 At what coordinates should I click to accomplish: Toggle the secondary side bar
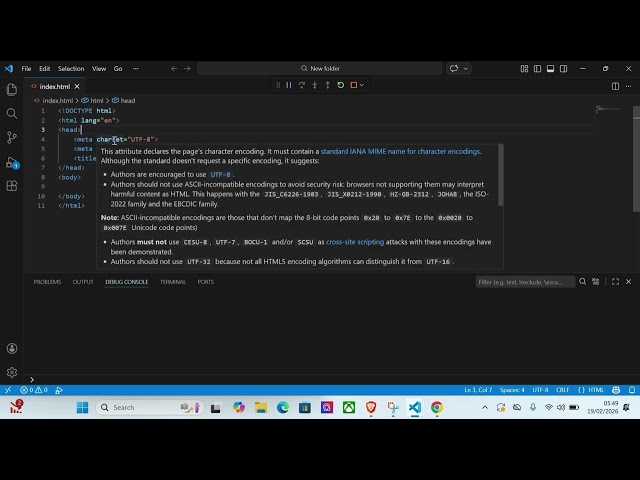click(x=564, y=69)
